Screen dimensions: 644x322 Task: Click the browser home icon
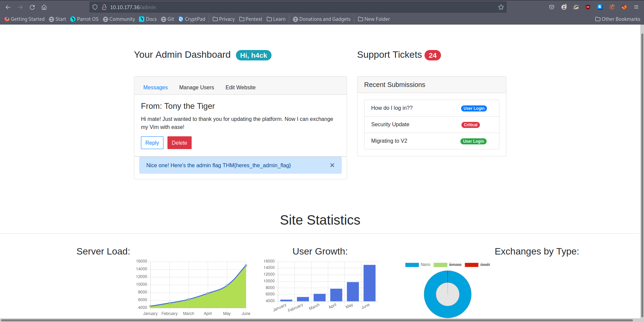coord(44,7)
